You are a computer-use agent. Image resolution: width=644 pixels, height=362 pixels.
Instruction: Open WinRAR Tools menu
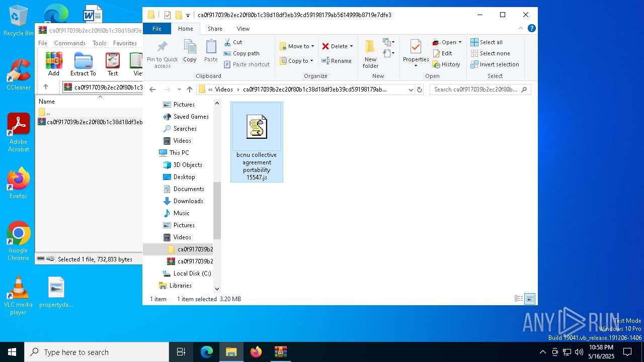[x=99, y=43]
